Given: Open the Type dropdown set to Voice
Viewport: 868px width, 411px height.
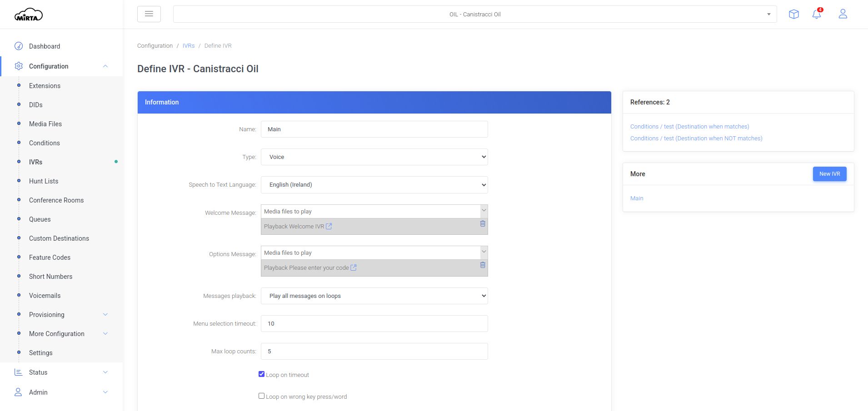Looking at the screenshot, I should coord(374,157).
